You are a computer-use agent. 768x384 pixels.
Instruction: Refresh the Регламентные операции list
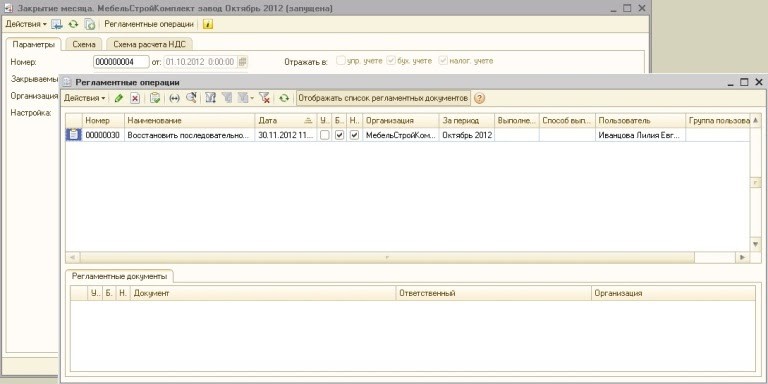coord(284,98)
